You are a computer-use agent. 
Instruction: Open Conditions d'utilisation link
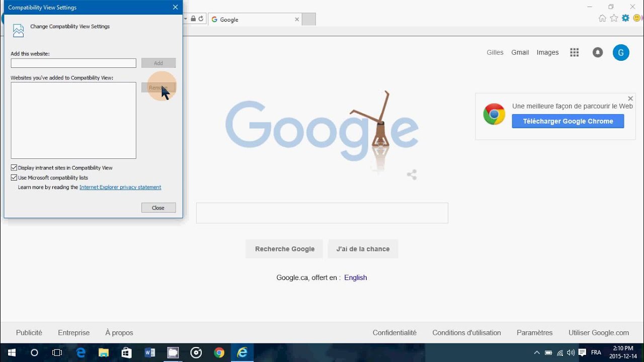tap(466, 333)
